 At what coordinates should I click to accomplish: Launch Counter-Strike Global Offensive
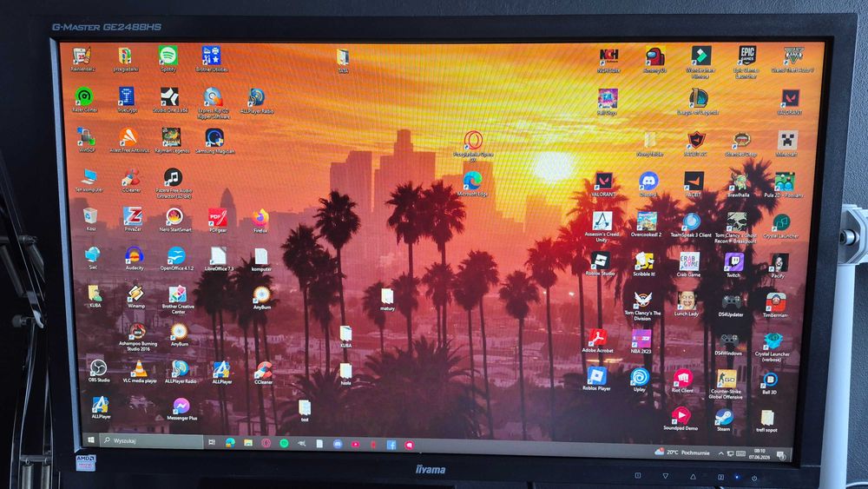(x=726, y=383)
